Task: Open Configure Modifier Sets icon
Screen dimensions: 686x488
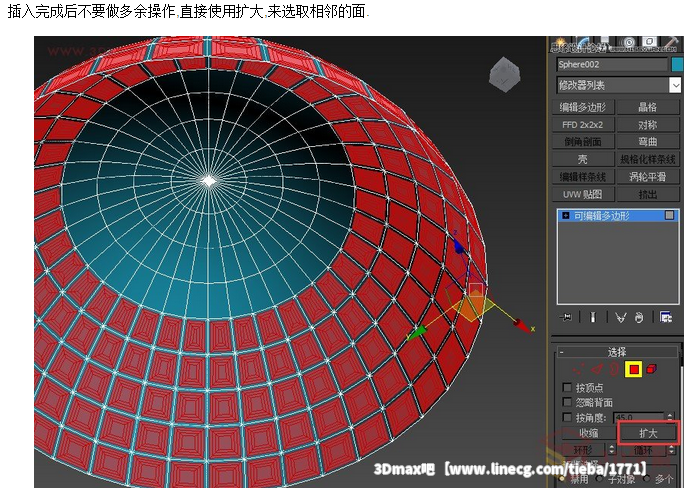Action: (666, 317)
